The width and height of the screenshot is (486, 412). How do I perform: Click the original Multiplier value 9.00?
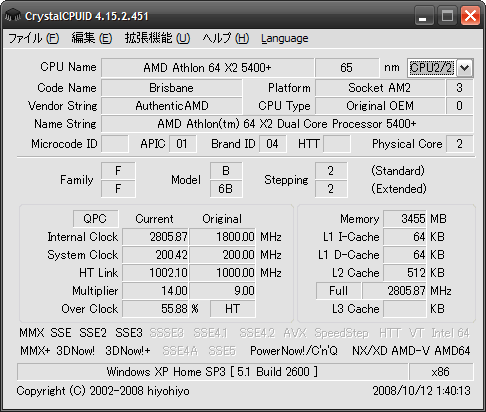click(222, 291)
